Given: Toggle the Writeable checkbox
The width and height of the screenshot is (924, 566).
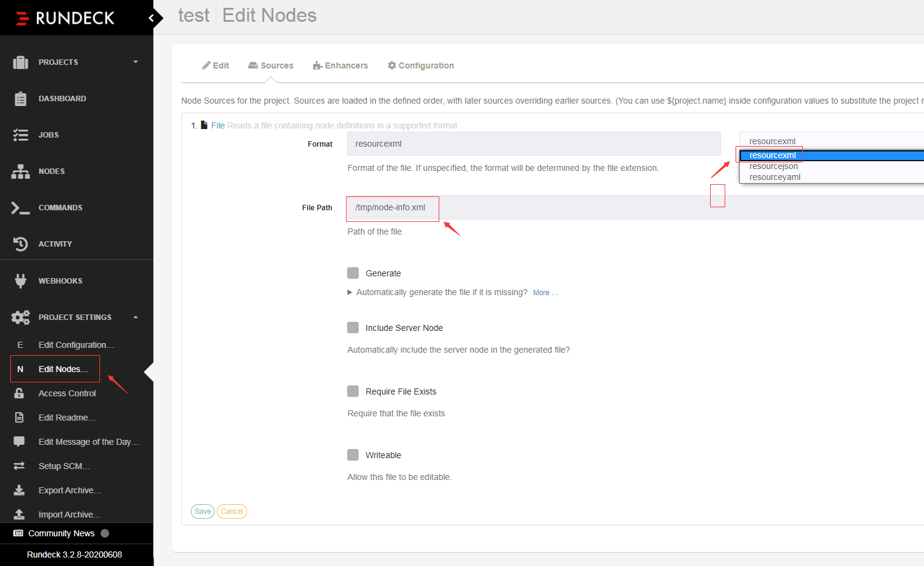Looking at the screenshot, I should 353,455.
